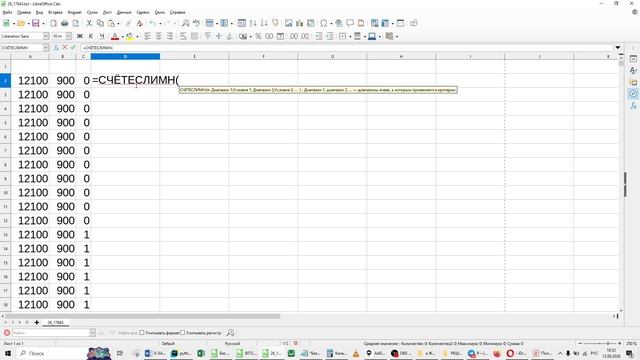Toggle bold formatting (Ж)
The width and height of the screenshot is (640, 360).
tap(80, 36)
